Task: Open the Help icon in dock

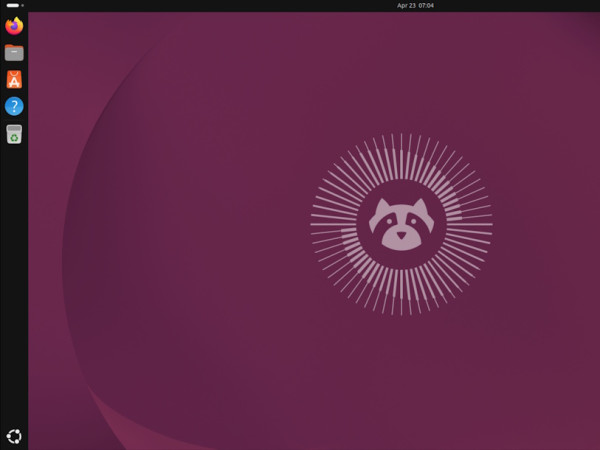Action: (14, 106)
